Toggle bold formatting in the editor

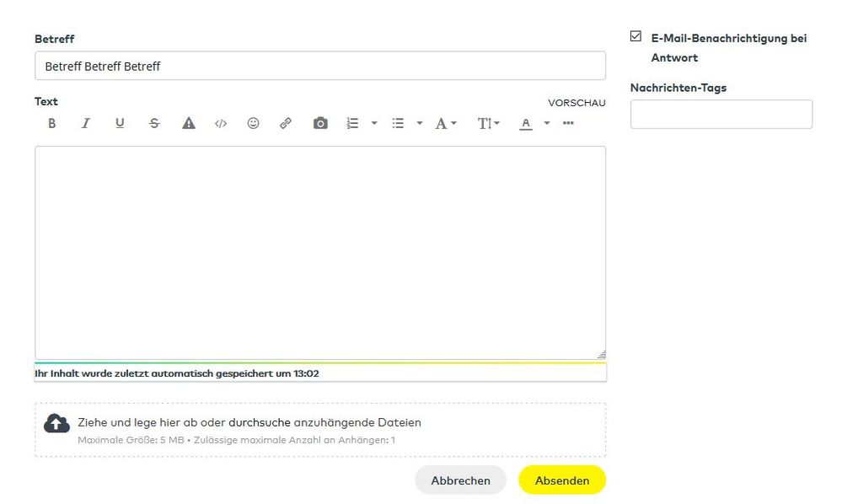coord(51,123)
